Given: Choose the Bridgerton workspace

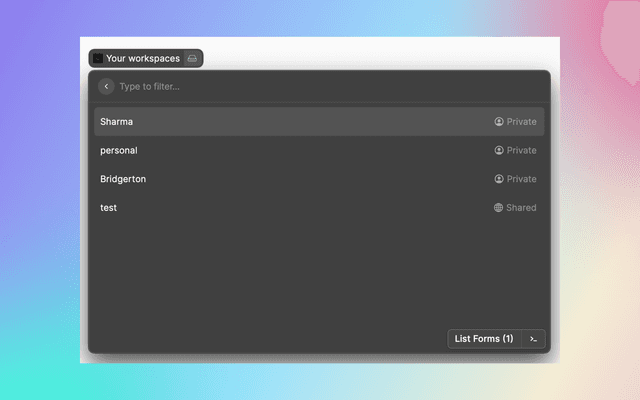Looking at the screenshot, I should [x=124, y=180].
